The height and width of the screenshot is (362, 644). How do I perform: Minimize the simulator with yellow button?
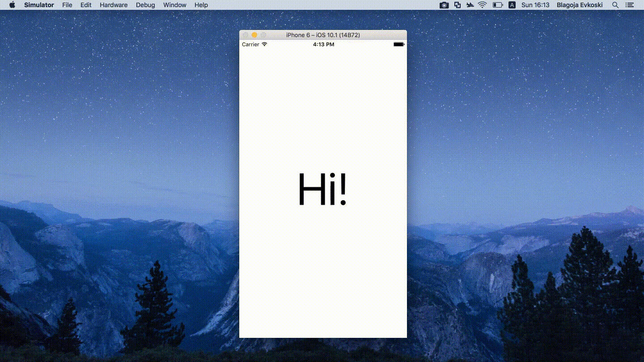(x=254, y=35)
